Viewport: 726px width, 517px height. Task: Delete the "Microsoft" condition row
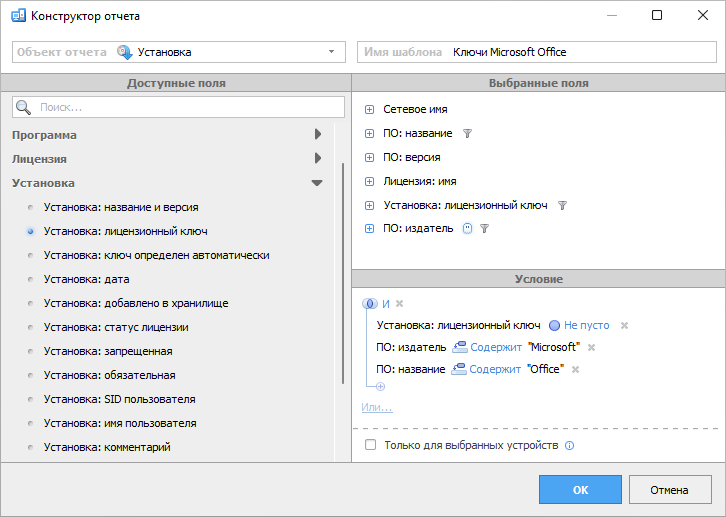click(x=591, y=347)
